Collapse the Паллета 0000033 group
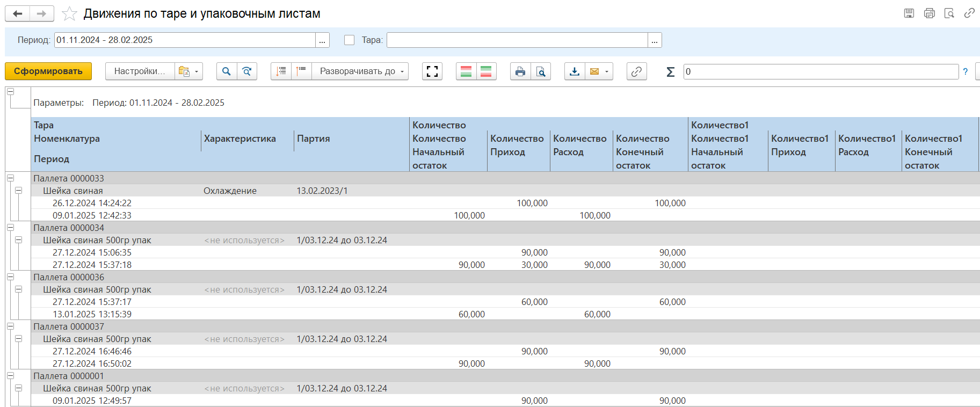The width and height of the screenshot is (980, 407). (10, 178)
